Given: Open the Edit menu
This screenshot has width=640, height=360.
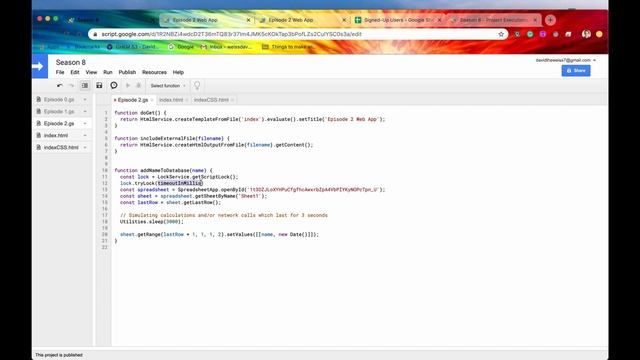Looking at the screenshot, I should pyautogui.click(x=75, y=72).
